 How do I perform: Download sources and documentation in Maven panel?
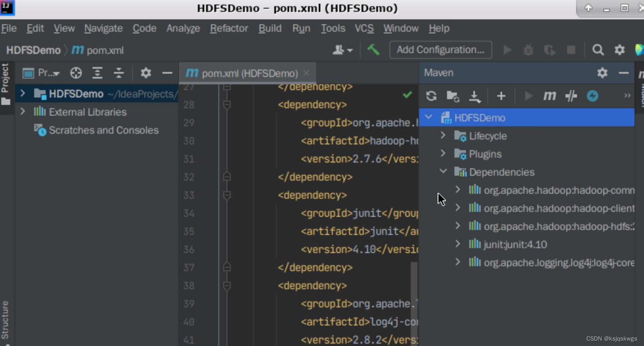(475, 96)
